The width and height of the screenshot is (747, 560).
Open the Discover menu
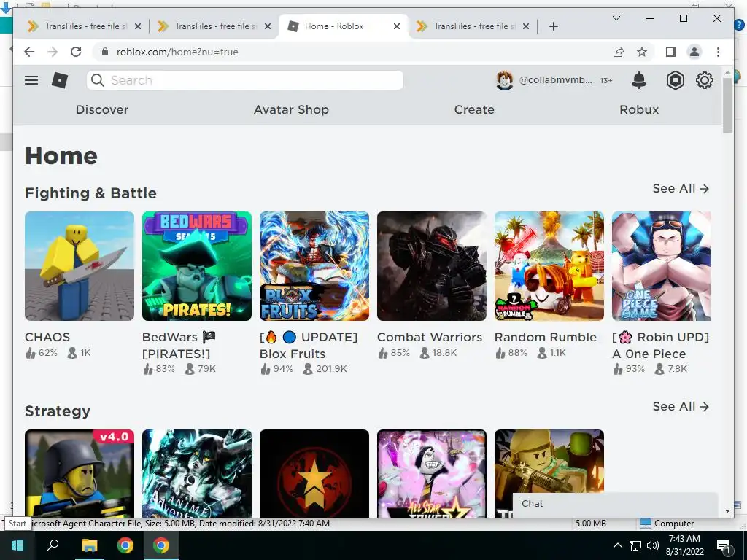click(102, 109)
